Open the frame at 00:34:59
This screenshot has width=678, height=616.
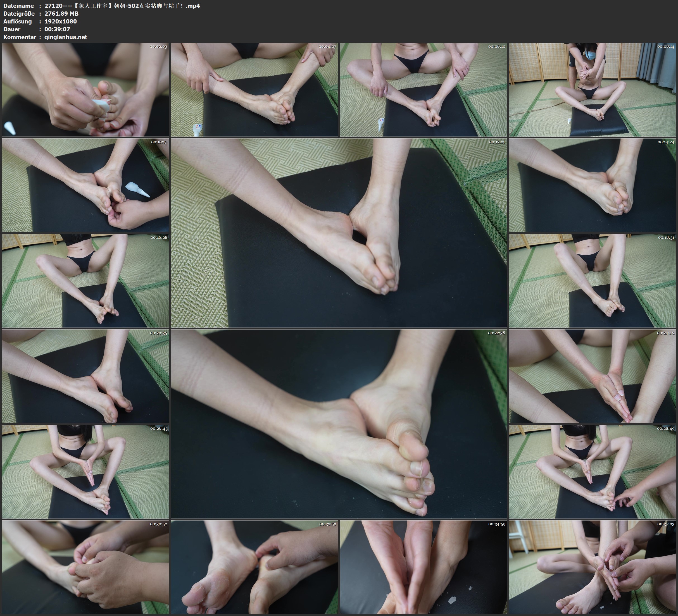(x=423, y=567)
